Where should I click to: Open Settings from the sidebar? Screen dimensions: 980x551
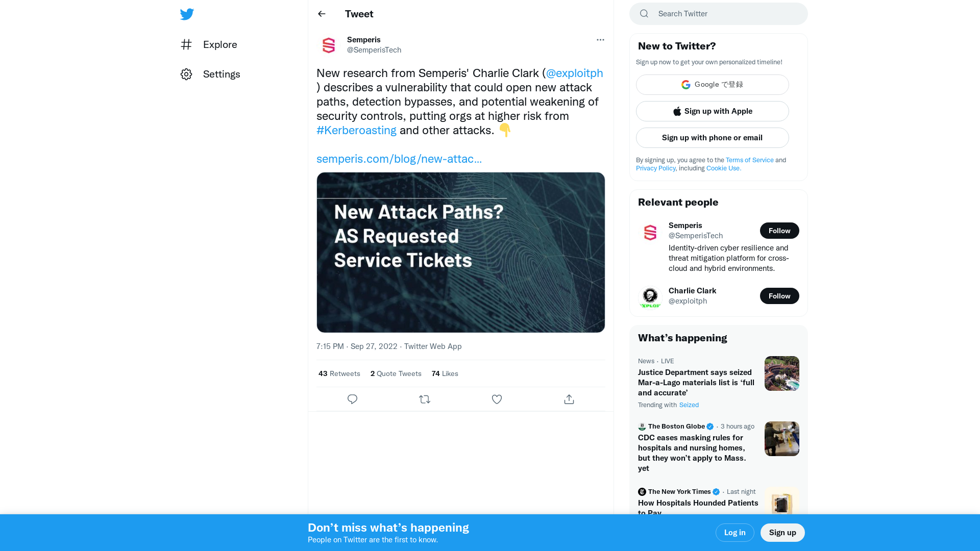coord(221,74)
